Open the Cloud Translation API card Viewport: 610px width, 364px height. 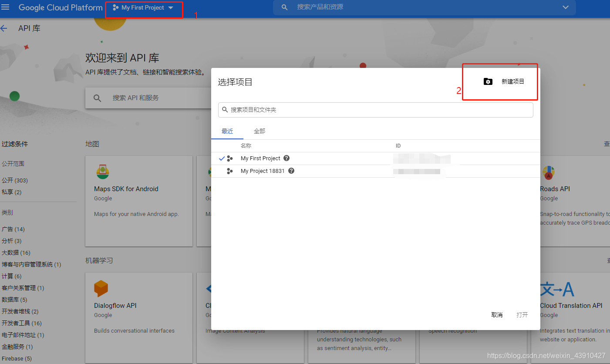575,318
